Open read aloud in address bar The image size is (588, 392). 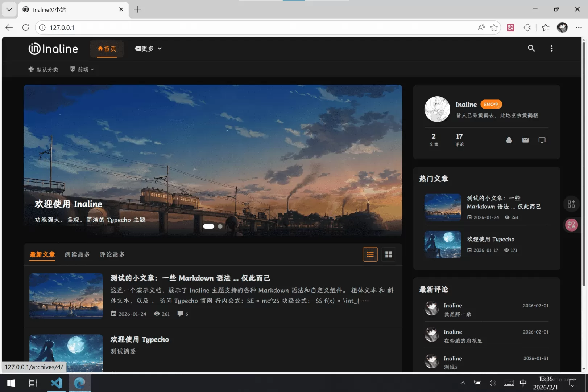click(x=481, y=28)
